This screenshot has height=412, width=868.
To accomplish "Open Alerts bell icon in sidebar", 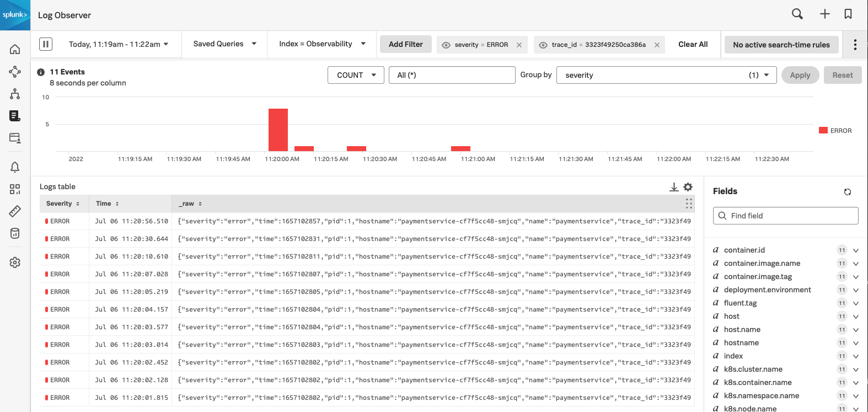I will [x=15, y=167].
